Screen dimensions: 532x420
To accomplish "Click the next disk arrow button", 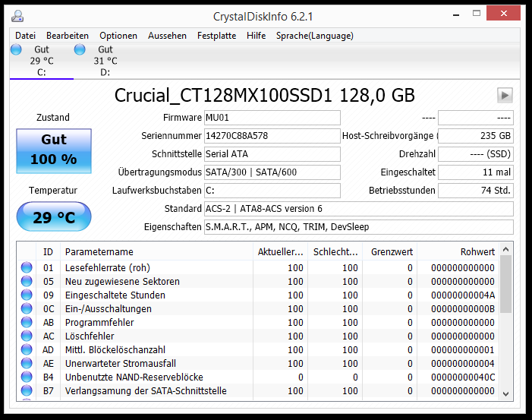I will (505, 96).
